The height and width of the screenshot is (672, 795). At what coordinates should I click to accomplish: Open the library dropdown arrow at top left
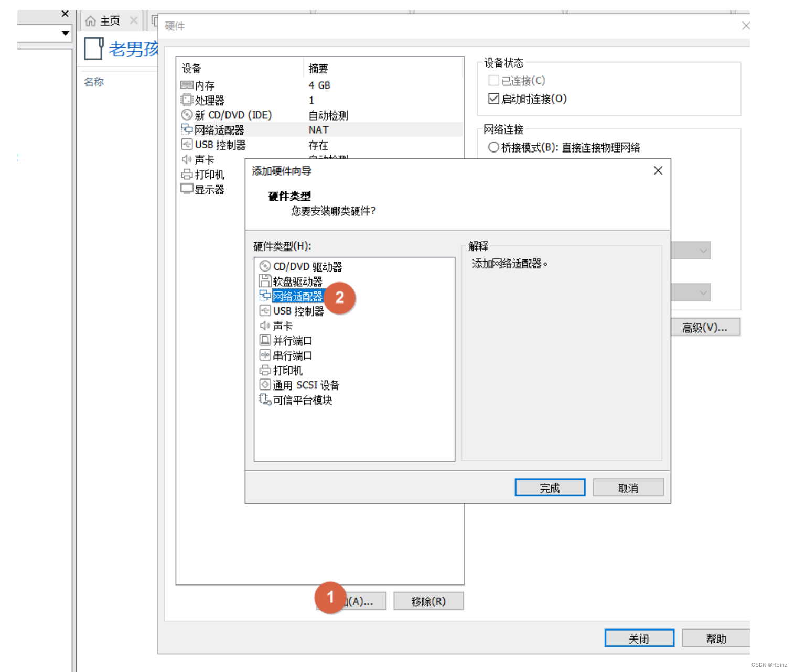tap(66, 33)
